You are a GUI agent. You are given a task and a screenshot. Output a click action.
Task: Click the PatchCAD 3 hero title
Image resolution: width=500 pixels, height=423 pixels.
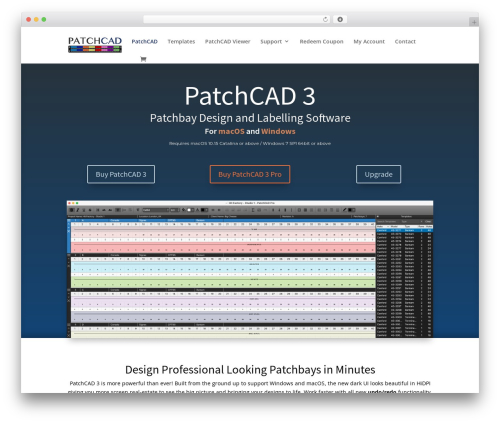(250, 96)
